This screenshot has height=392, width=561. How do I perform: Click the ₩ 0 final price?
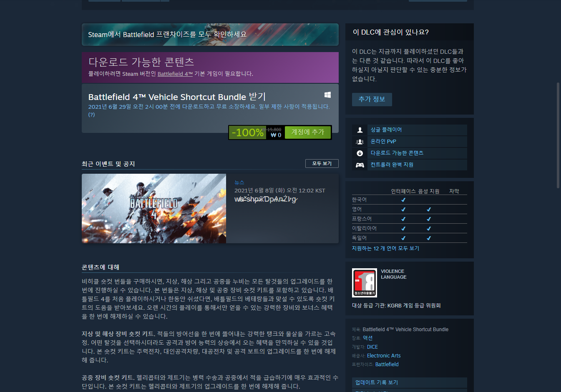(276, 135)
